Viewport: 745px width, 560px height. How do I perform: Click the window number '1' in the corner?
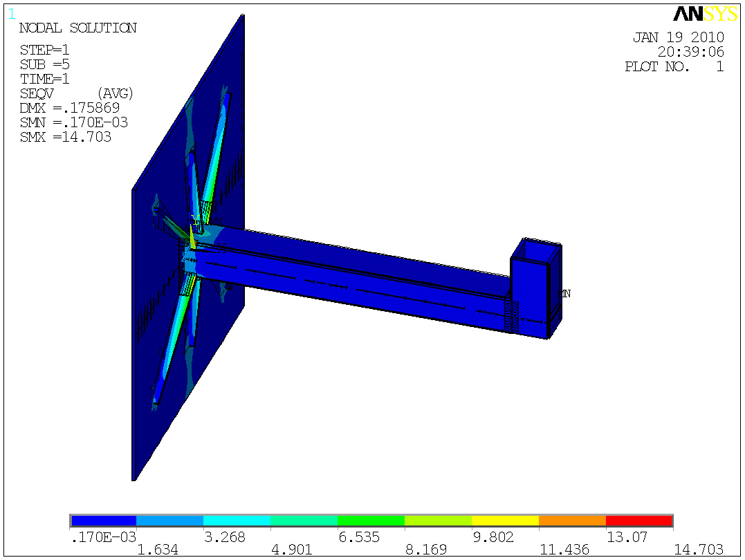[11, 15]
